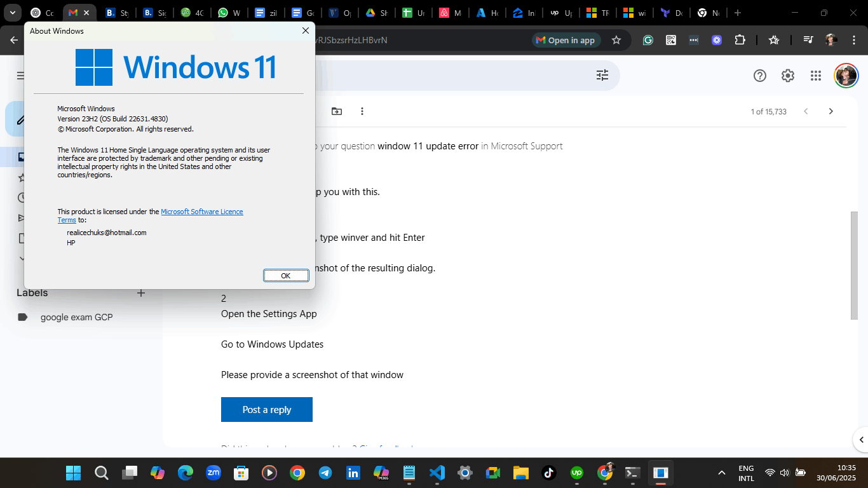This screenshot has width=868, height=488.
Task: Close the Gmail browser tab
Action: (x=86, y=13)
